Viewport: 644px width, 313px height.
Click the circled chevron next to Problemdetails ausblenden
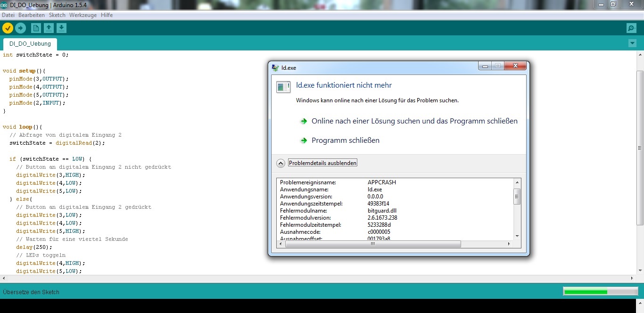pos(281,163)
